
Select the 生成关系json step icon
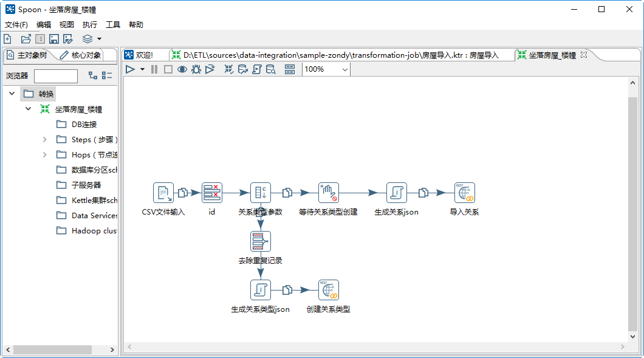396,193
